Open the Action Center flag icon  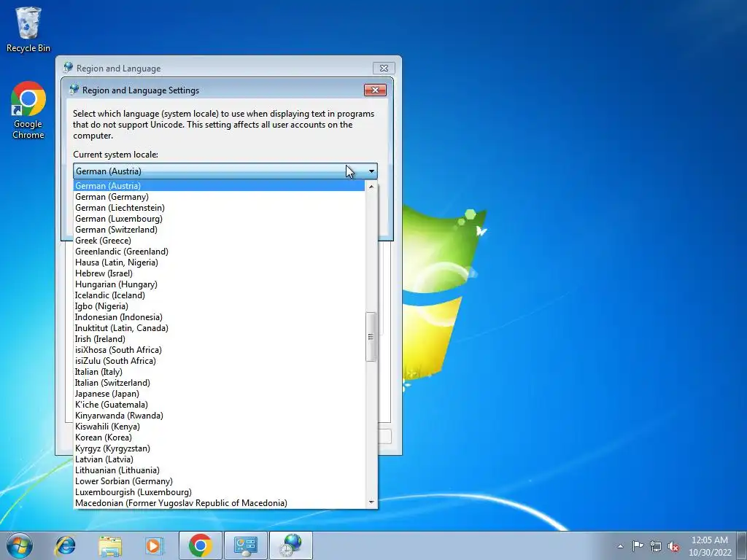click(x=638, y=546)
